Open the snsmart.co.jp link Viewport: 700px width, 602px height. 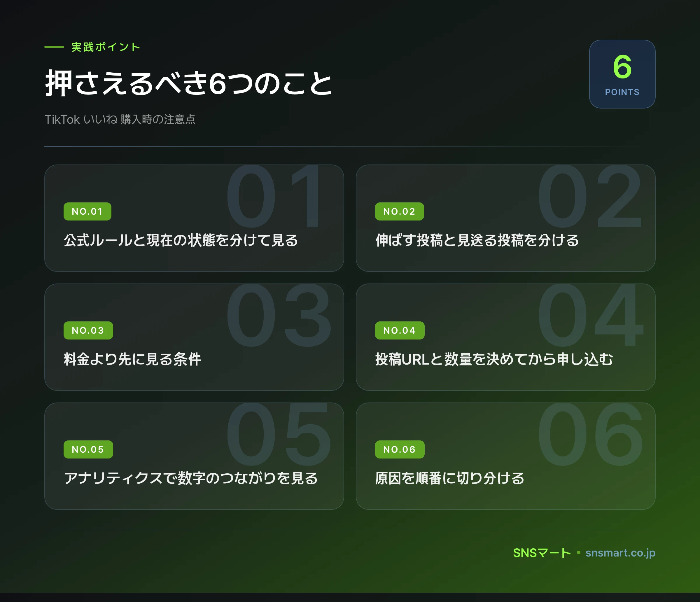620,553
